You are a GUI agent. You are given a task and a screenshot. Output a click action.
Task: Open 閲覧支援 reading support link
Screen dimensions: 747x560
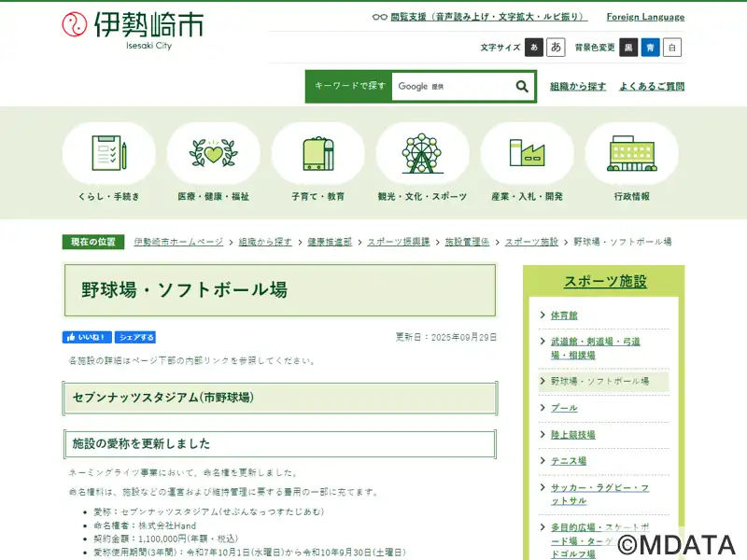488,17
